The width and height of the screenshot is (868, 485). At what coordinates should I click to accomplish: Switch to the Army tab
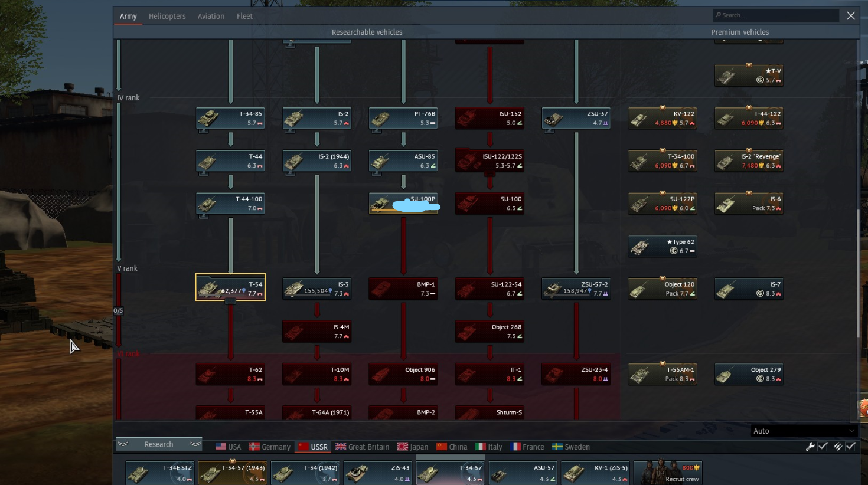[128, 16]
